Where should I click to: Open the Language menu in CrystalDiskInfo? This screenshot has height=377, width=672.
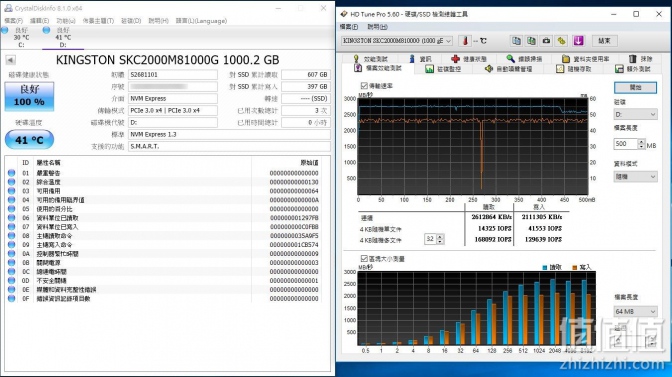[x=201, y=21]
